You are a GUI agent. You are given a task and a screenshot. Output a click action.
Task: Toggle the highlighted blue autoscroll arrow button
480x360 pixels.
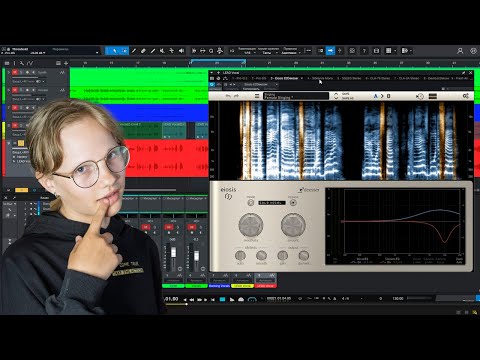330,51
